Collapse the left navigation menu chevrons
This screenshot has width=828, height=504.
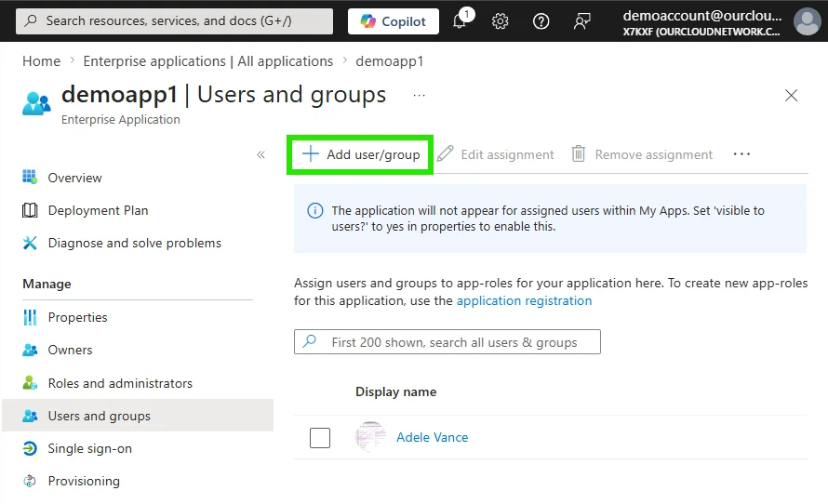point(260,154)
